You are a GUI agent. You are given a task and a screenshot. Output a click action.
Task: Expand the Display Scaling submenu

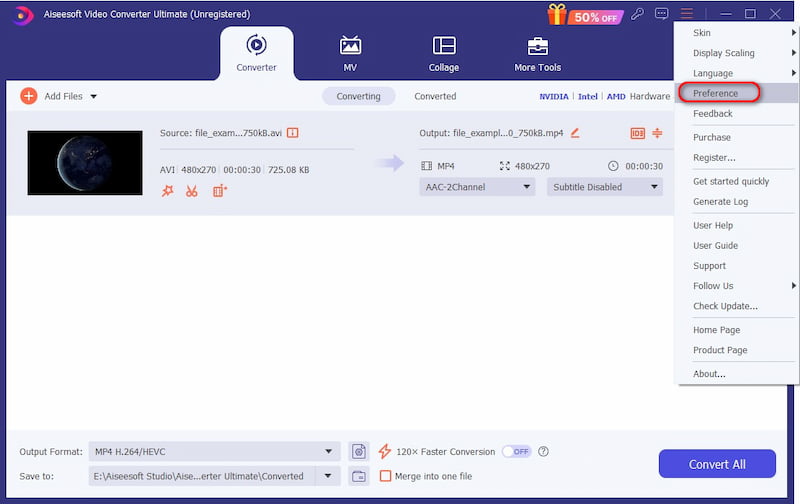(736, 53)
